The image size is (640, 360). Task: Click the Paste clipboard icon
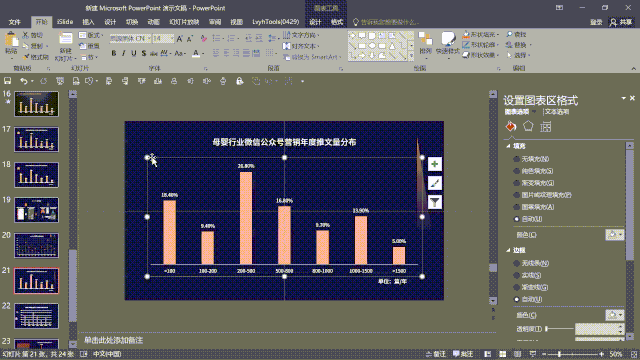[x=11, y=40]
